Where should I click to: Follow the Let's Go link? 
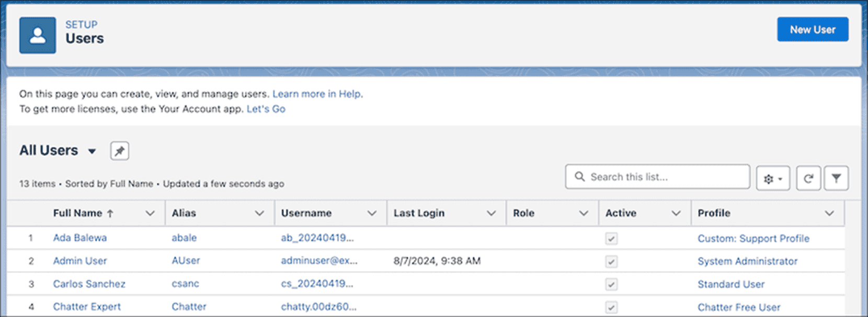266,109
